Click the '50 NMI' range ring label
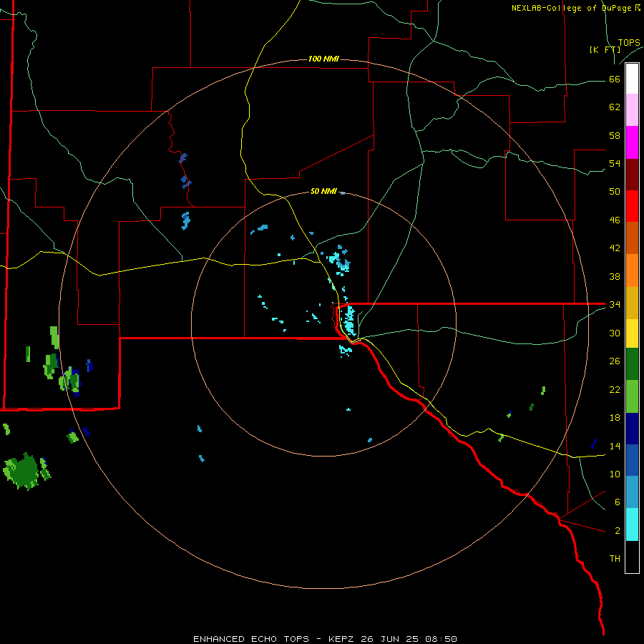This screenshot has height=644, width=644. (x=323, y=191)
